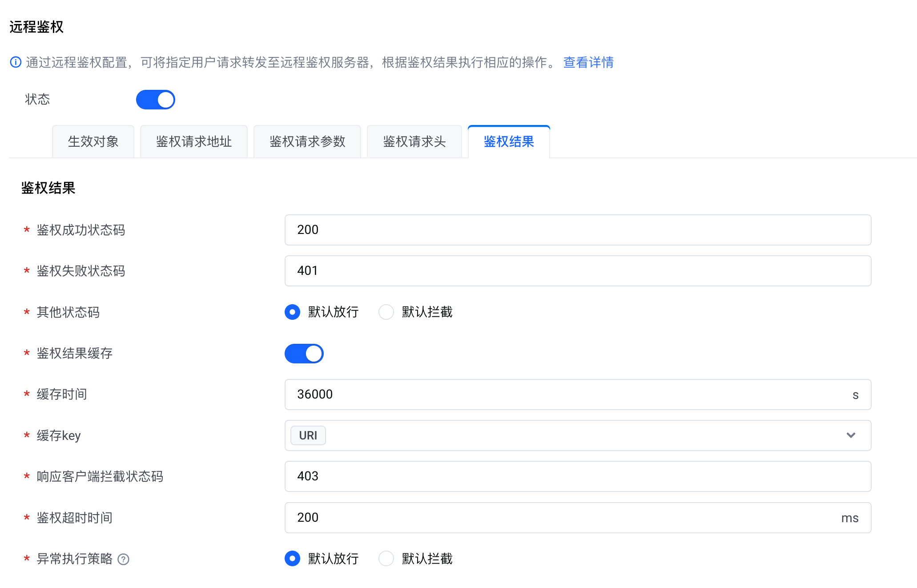Expand the 缓存key dropdown arrow
The image size is (917, 588).
[x=851, y=435]
